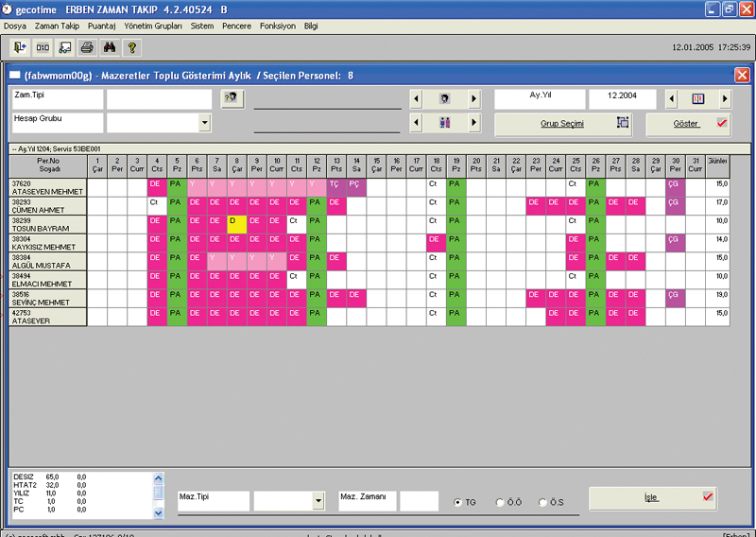The width and height of the screenshot is (756, 537).
Task: Go to next personnel group arrow
Action: point(474,123)
